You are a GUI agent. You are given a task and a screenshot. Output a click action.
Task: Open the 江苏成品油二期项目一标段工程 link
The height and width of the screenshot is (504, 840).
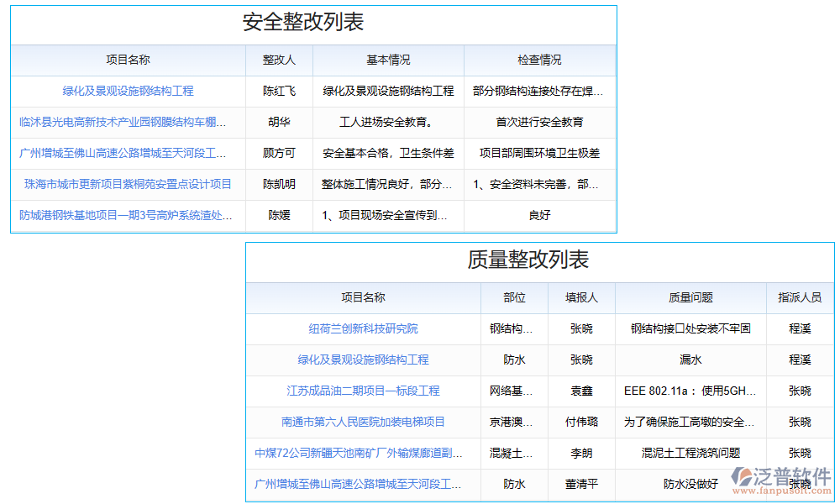click(363, 391)
